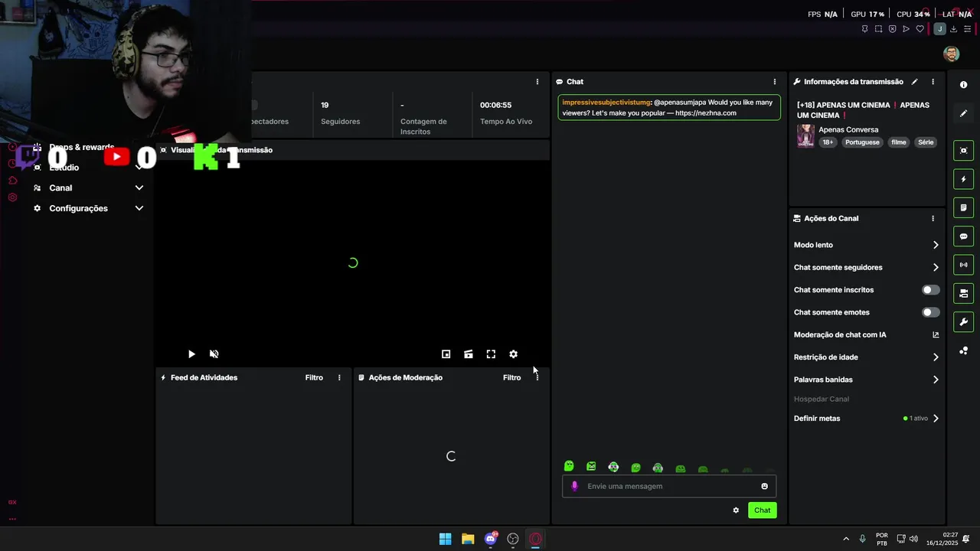980x551 pixels.
Task: Click the stream preview icon in right sidebar
Action: point(964,151)
